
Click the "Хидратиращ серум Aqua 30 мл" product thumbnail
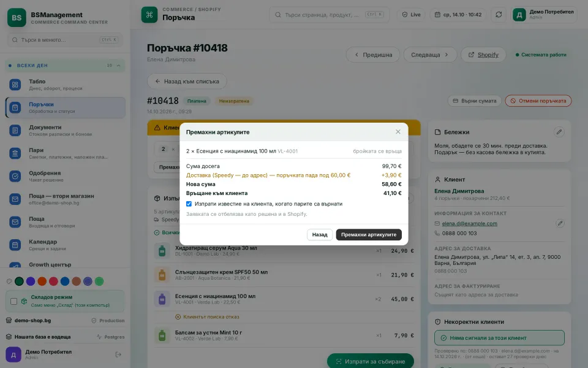click(162, 251)
